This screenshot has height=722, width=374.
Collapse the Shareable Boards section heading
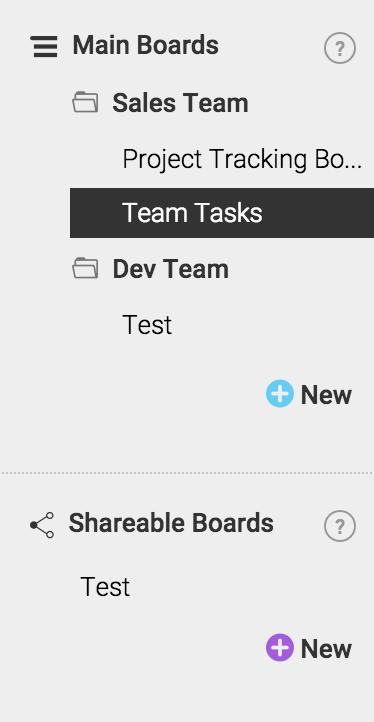click(x=171, y=524)
